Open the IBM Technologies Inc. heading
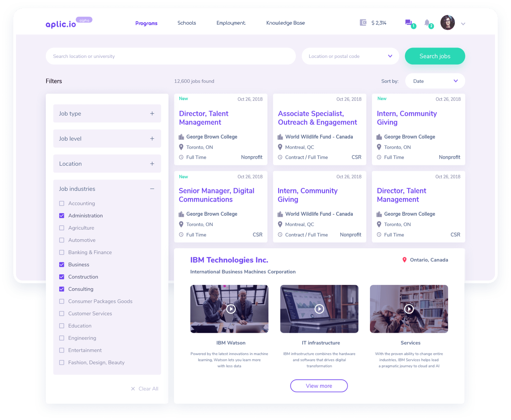 pos(229,260)
